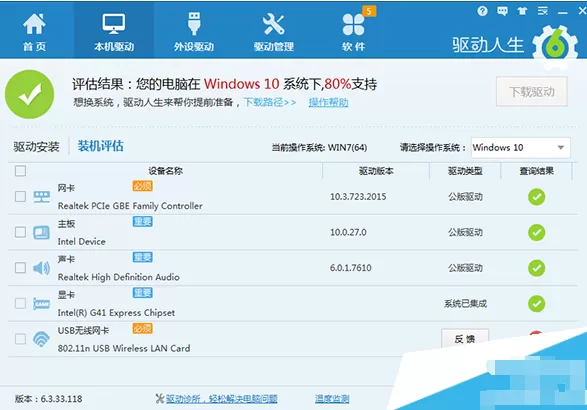Click the green check for Realtek Audio
The width and height of the screenshot is (587, 410).
536,268
